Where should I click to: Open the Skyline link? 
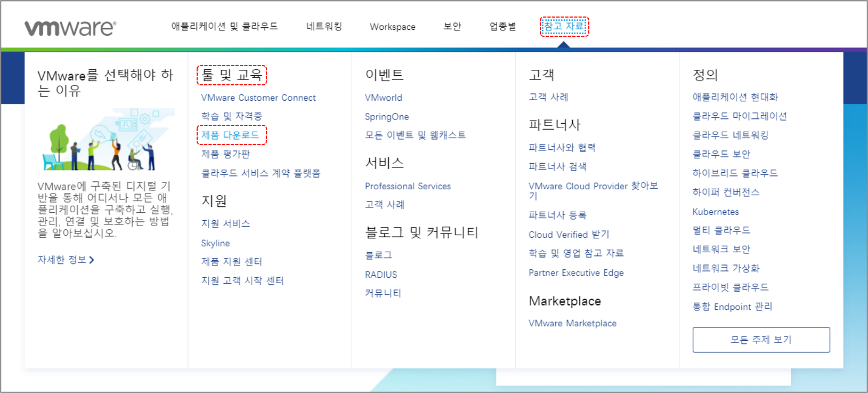[215, 243]
